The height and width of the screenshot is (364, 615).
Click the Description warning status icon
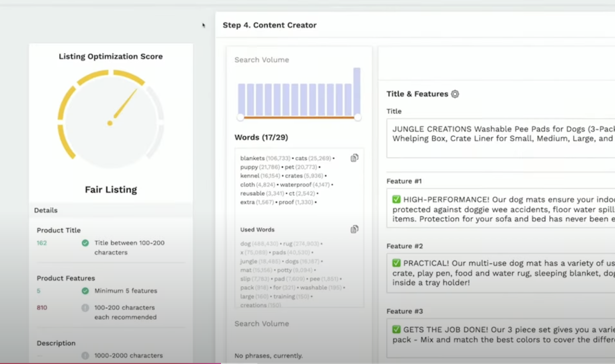(x=85, y=355)
